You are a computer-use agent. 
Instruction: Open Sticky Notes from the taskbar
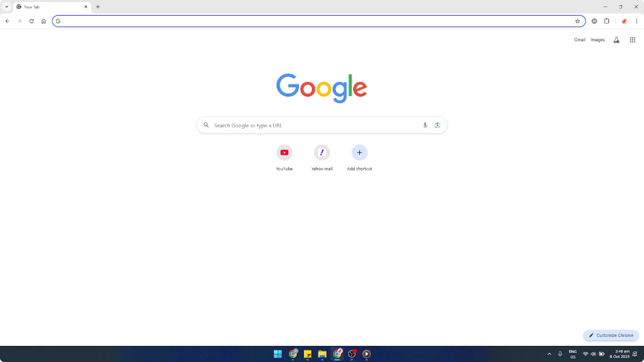[x=307, y=354]
